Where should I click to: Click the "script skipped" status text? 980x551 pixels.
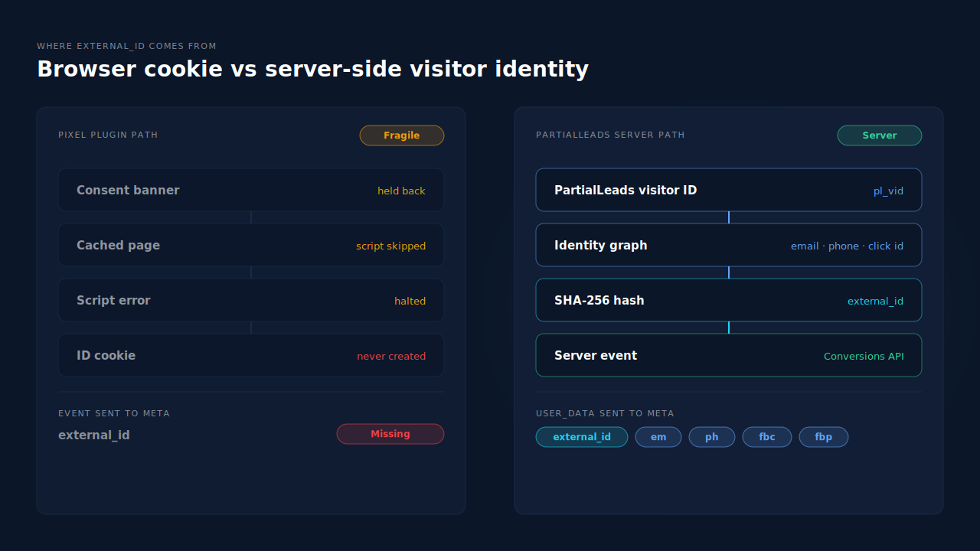[x=390, y=246]
